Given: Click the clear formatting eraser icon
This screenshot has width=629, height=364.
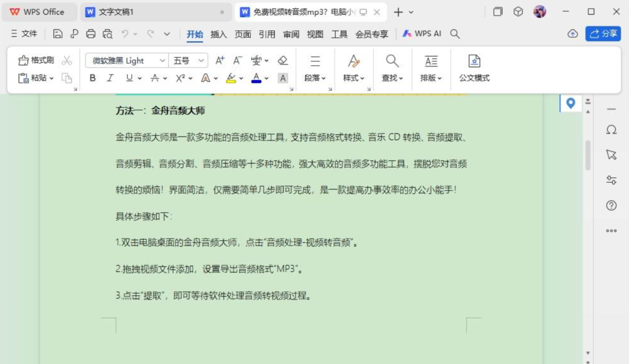Looking at the screenshot, I should pyautogui.click(x=283, y=60).
